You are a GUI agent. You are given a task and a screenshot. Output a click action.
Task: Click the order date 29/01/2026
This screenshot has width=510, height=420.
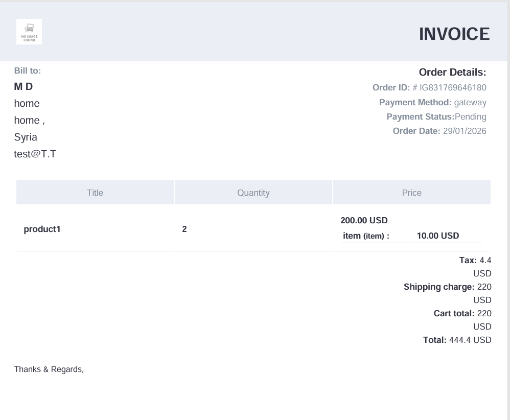tap(464, 131)
